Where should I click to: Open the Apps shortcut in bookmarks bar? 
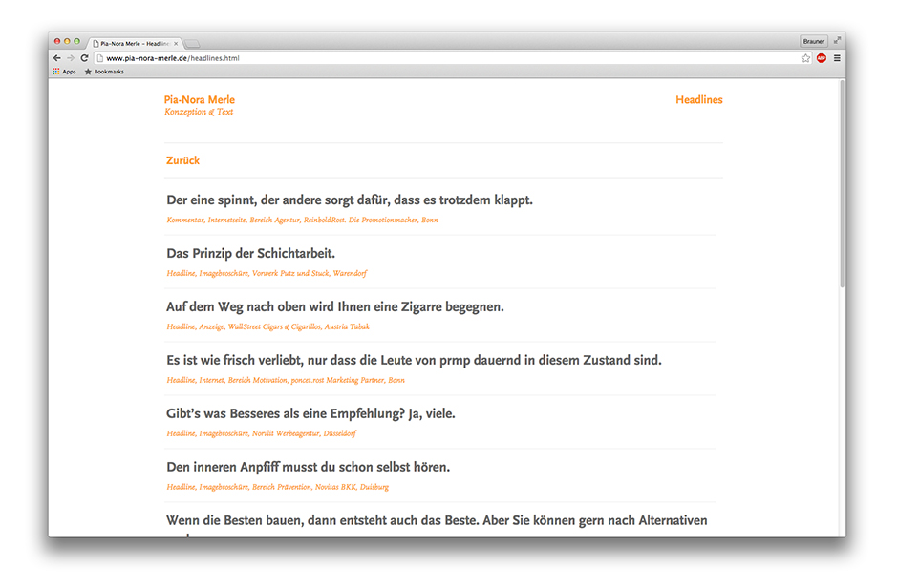coord(64,72)
